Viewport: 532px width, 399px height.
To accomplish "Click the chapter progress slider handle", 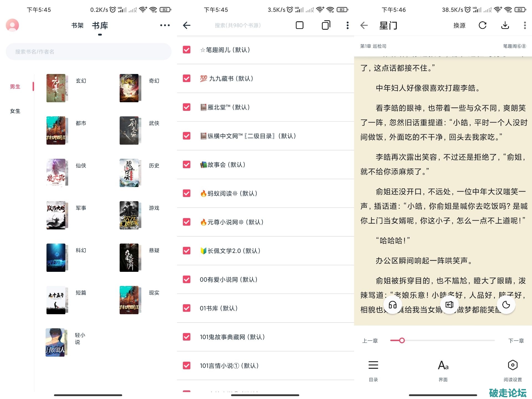I will click(402, 341).
